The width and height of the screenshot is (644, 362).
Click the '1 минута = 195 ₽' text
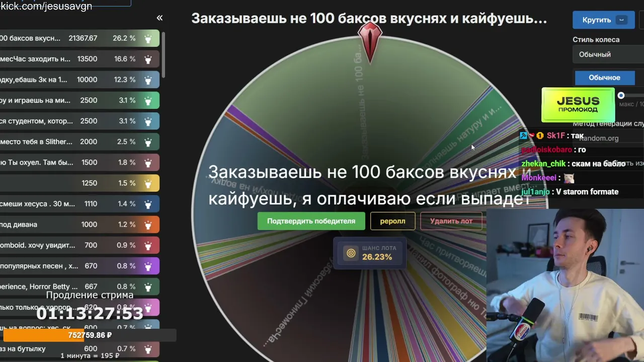click(x=90, y=355)
